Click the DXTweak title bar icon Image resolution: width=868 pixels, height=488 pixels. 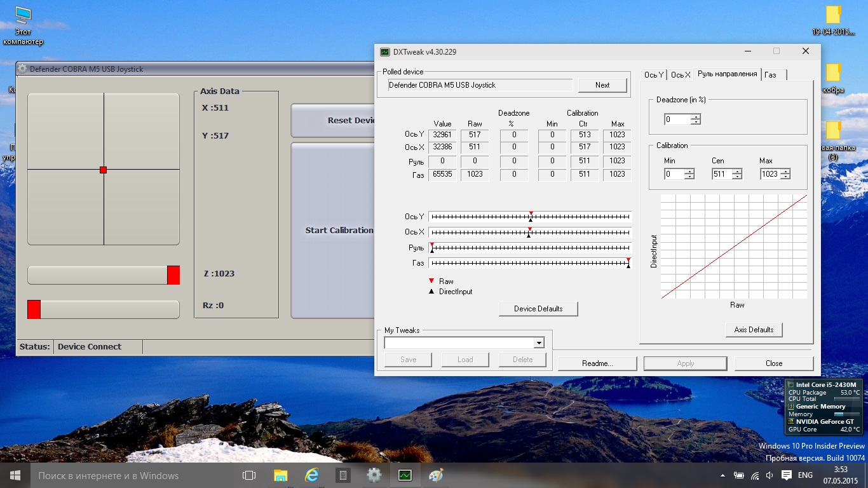point(384,51)
